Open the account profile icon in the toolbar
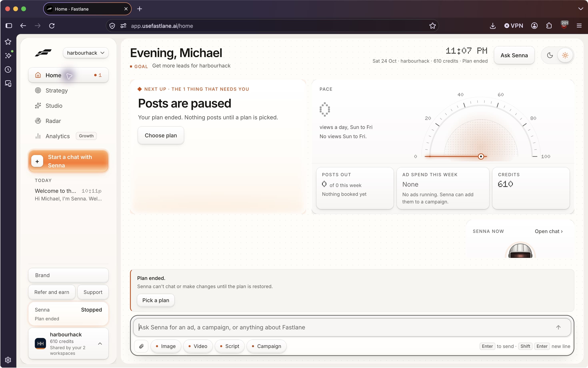The image size is (588, 368). tap(534, 26)
